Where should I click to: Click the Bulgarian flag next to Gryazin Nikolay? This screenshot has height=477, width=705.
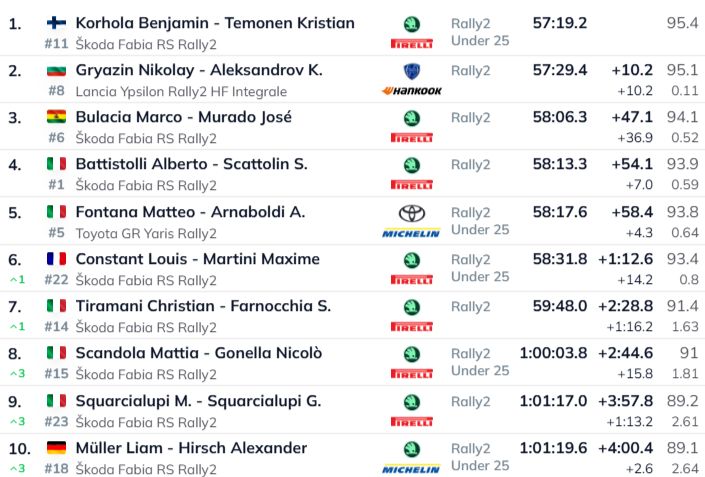click(x=56, y=70)
